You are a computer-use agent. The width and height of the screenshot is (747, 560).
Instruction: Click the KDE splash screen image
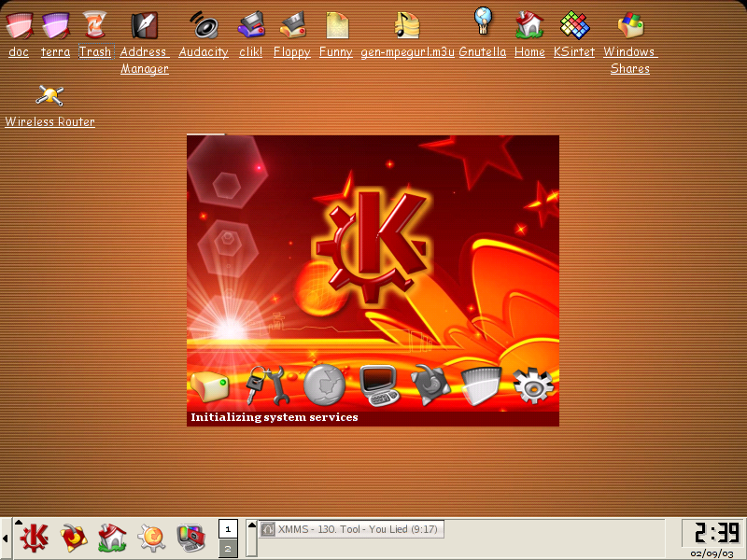click(373, 281)
